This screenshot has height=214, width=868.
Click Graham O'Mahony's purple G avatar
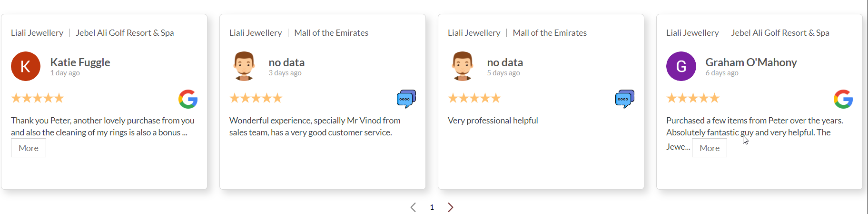[681, 66]
